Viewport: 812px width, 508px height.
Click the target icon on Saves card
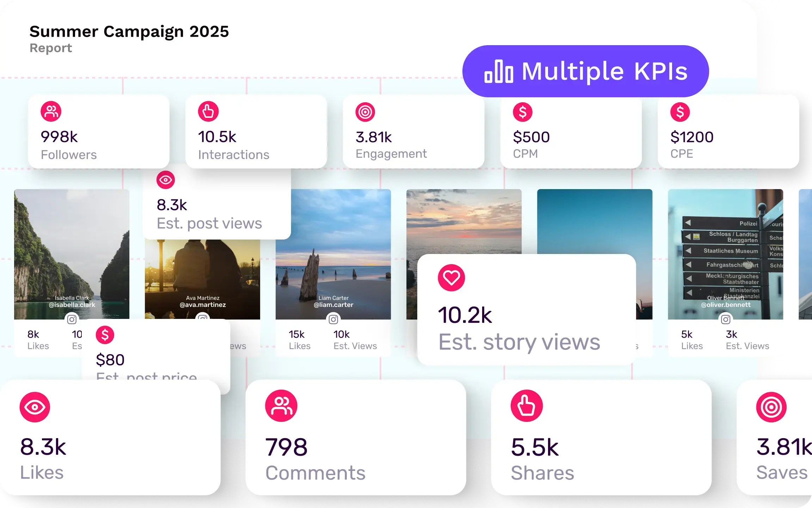pyautogui.click(x=771, y=407)
